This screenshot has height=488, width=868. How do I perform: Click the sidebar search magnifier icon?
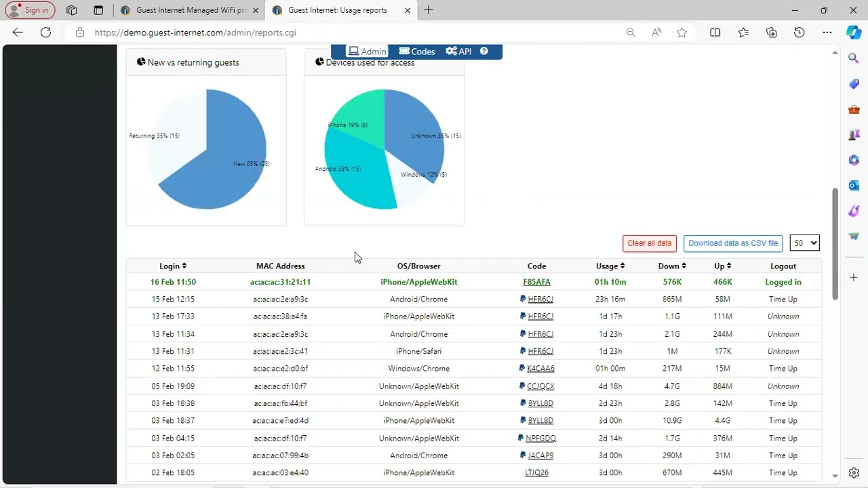tap(854, 59)
